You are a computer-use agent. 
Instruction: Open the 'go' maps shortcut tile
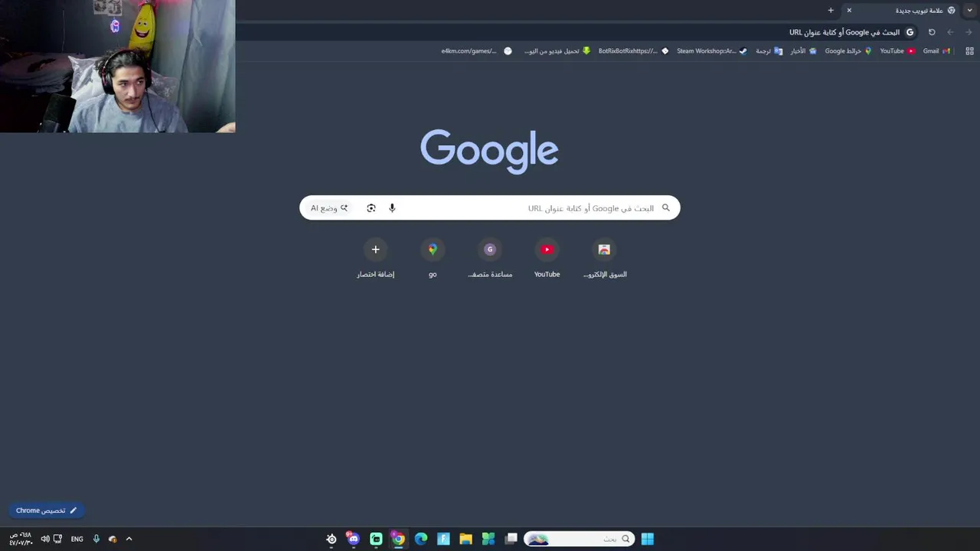click(x=433, y=259)
